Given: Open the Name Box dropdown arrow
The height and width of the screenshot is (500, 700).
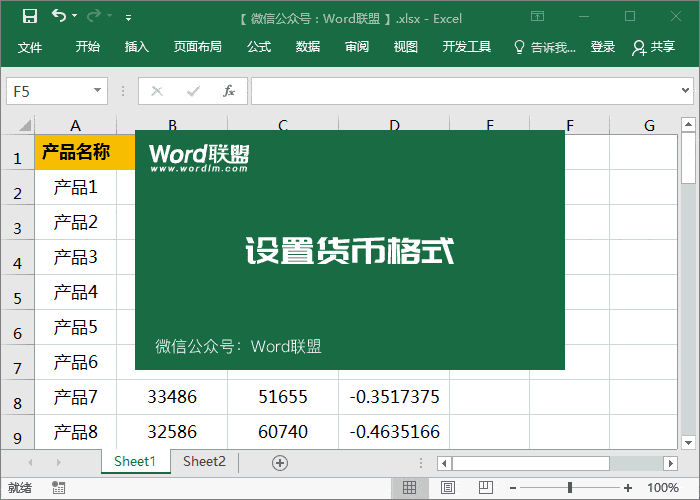Looking at the screenshot, I should [97, 91].
